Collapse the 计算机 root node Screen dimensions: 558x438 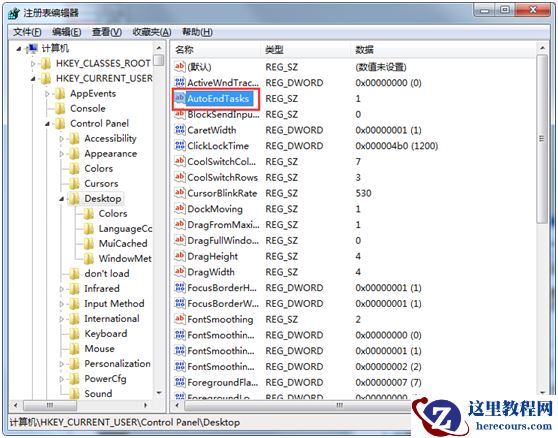pos(19,49)
